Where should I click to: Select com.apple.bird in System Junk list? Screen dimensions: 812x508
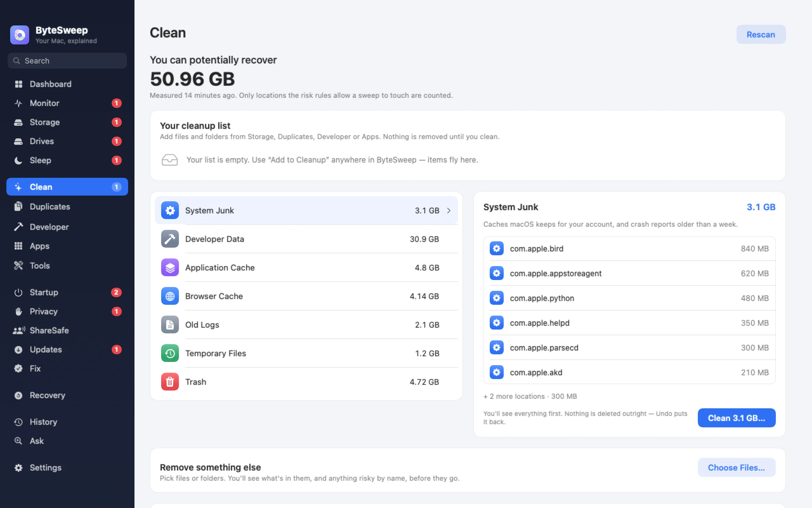tap(629, 249)
